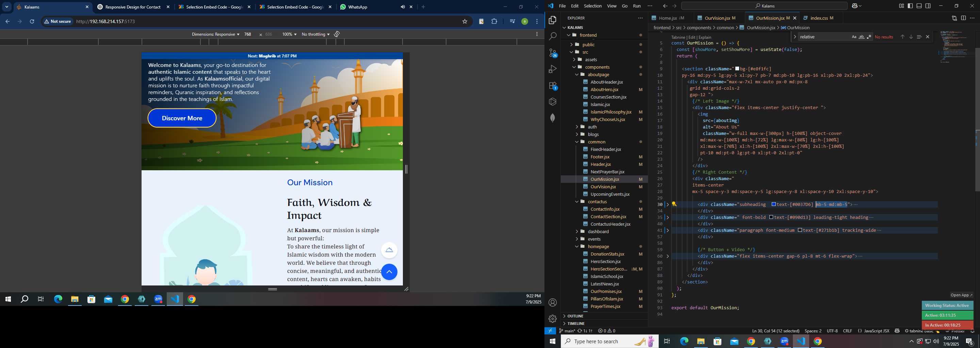Screen dimensions: 980x348
Task: Switch to Responsive Design for Contact tab
Action: 132,7
